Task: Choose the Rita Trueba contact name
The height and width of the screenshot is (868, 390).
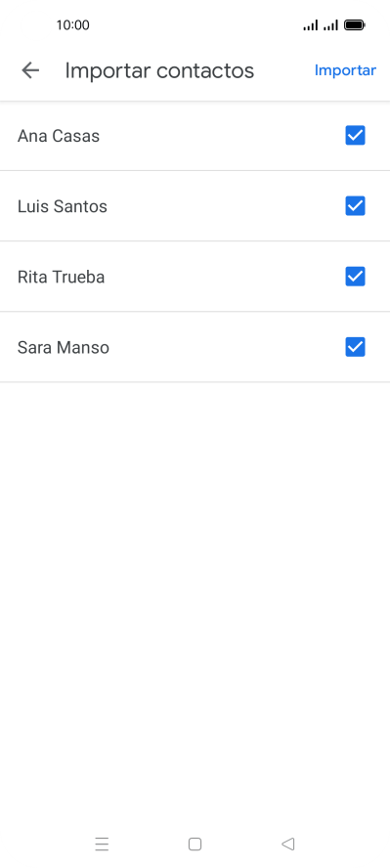Action: pyautogui.click(x=61, y=277)
